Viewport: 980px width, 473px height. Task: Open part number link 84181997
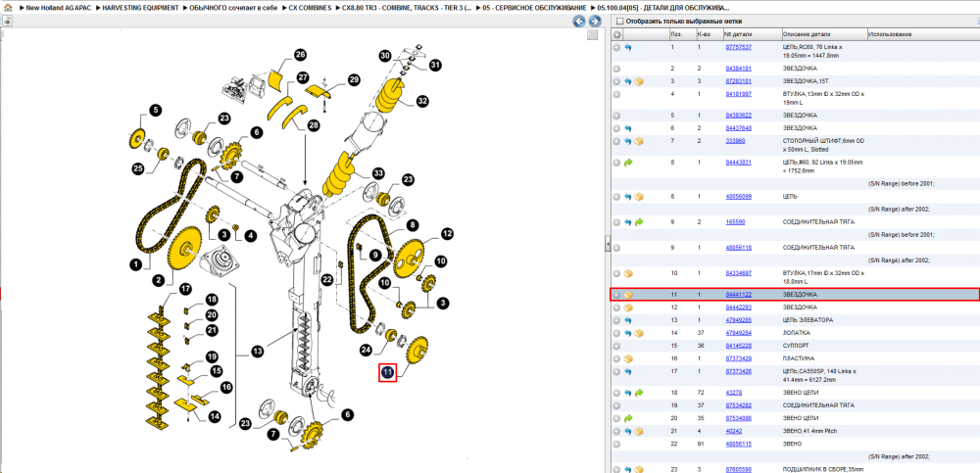coord(738,94)
